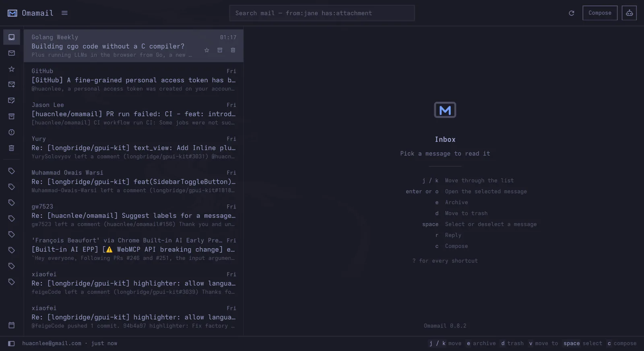Image resolution: width=644 pixels, height=351 pixels.
Task: Trash the Golang Weekly message
Action: click(x=233, y=50)
